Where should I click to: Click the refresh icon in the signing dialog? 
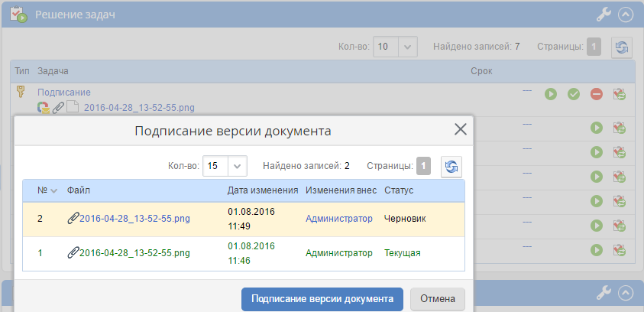(451, 166)
